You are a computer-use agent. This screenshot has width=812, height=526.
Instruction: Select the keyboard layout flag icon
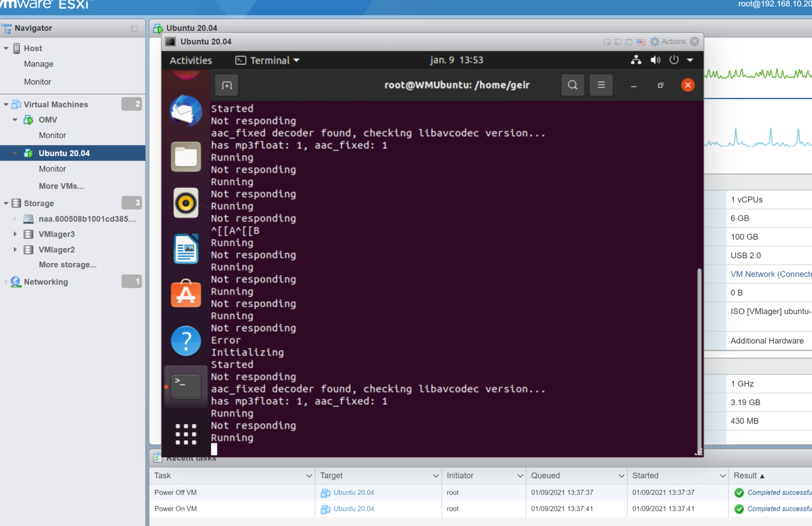641,42
